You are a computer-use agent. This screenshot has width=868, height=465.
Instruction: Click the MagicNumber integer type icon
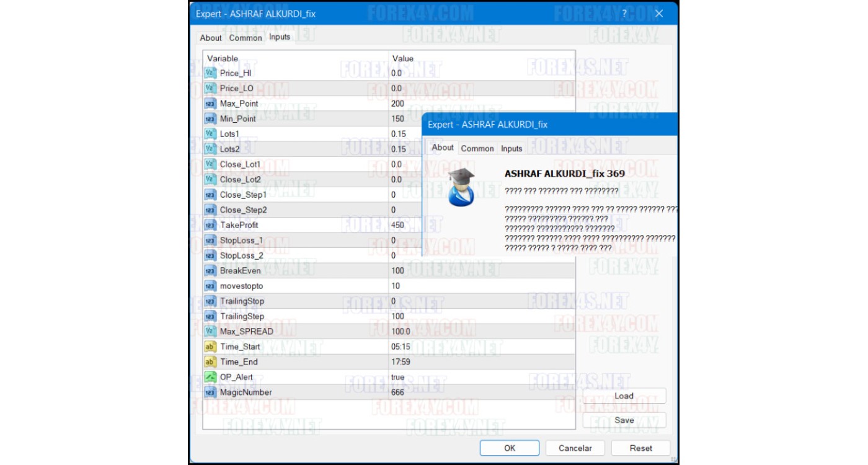pyautogui.click(x=210, y=392)
